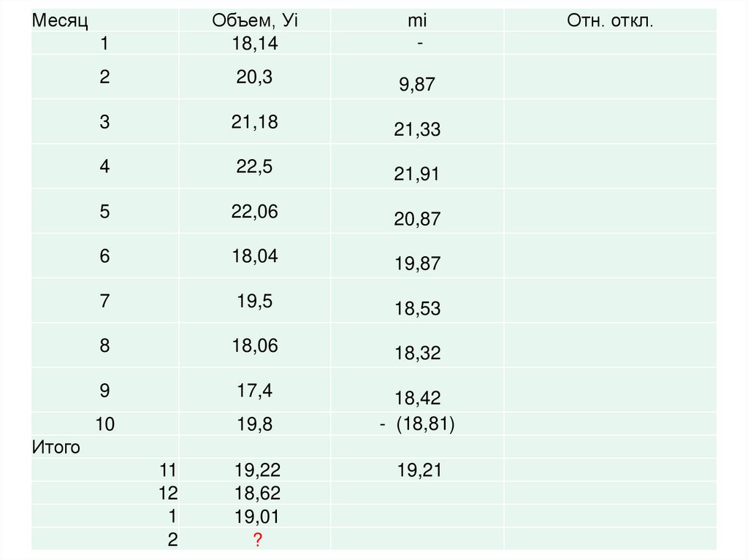Click the mi value 19,87
Screen dimensions: 748x560
click(x=417, y=264)
